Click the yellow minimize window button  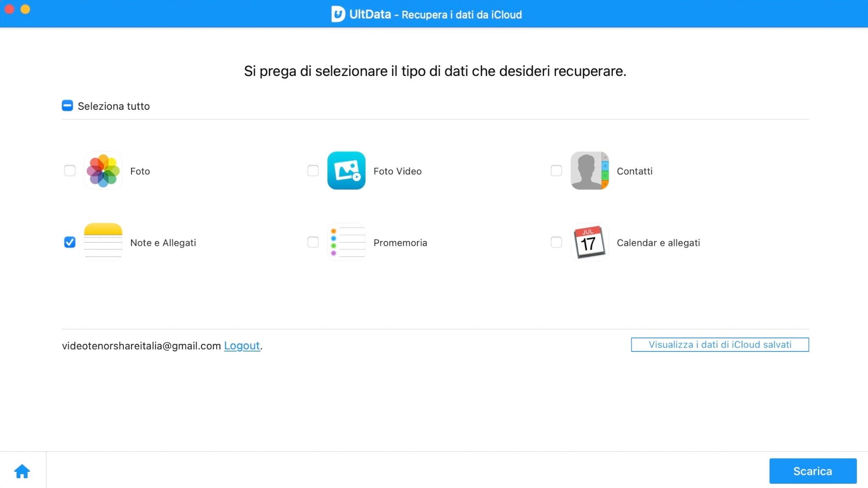point(25,9)
